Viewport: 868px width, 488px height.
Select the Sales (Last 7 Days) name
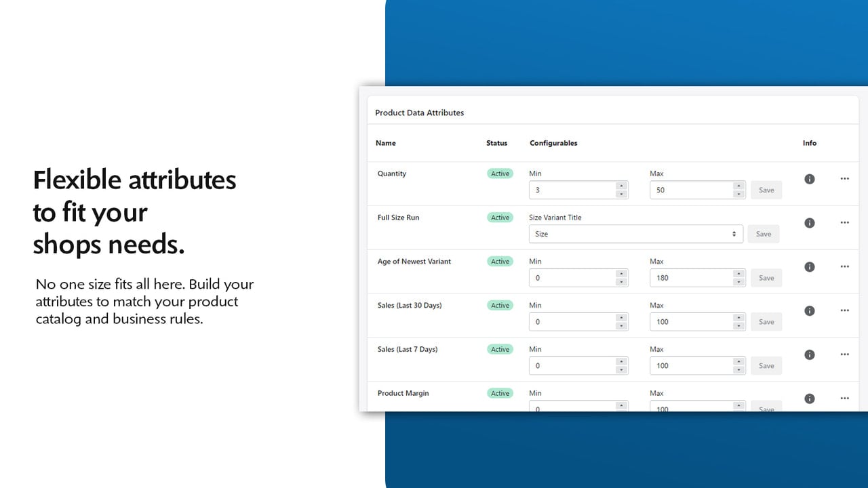click(x=408, y=350)
